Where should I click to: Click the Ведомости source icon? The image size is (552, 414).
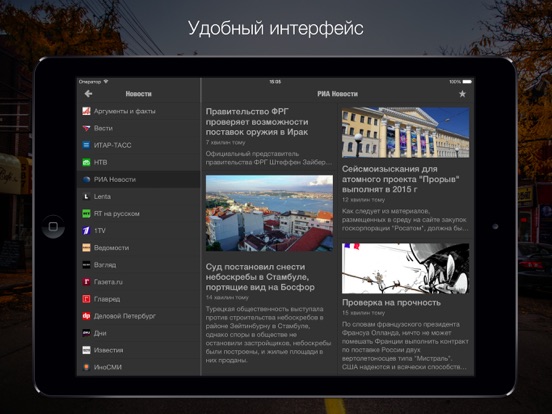pos(86,247)
